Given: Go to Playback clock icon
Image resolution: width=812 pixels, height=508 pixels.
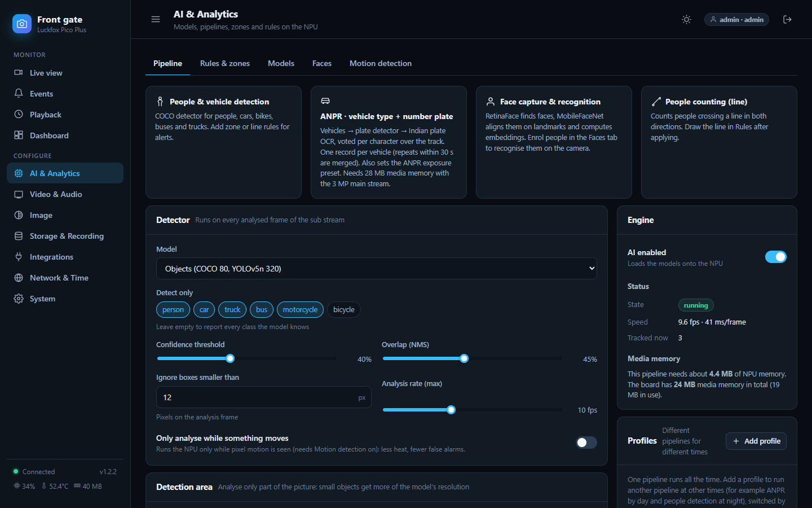Looking at the screenshot, I should click(x=19, y=115).
